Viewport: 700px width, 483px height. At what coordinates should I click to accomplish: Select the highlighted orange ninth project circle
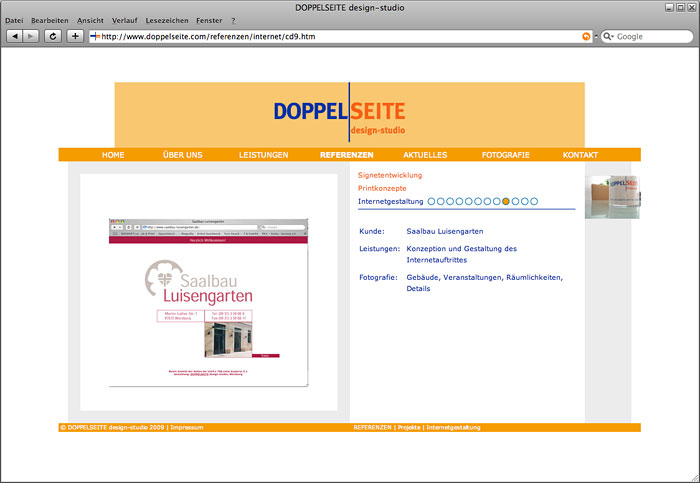506,201
